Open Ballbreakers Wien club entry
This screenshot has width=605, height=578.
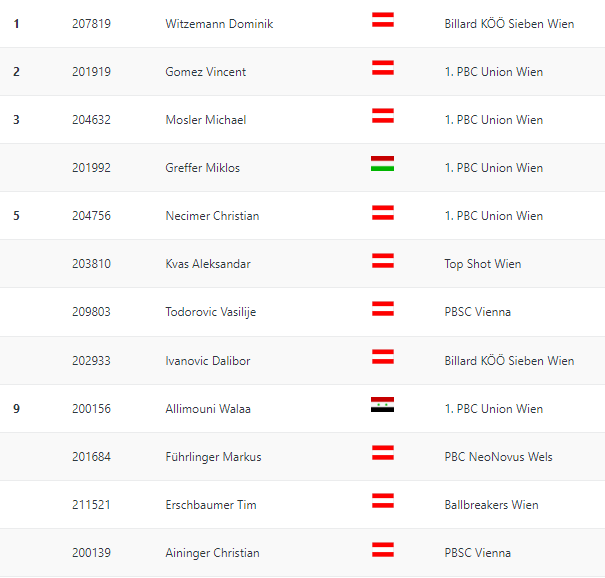point(491,505)
